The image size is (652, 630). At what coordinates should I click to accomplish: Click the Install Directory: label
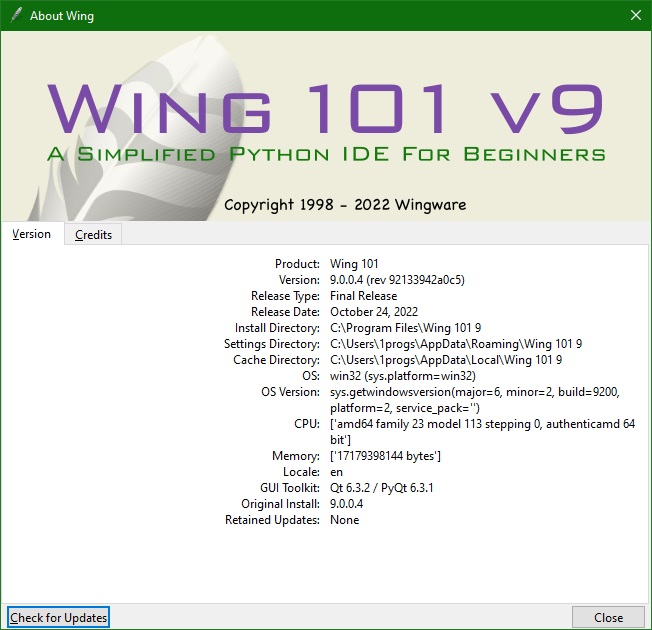277,328
